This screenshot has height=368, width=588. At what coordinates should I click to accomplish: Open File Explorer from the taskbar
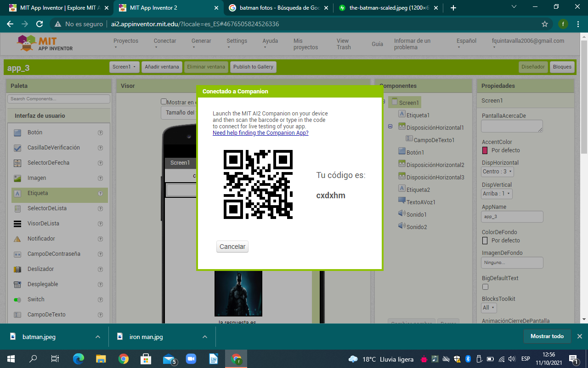tap(101, 359)
